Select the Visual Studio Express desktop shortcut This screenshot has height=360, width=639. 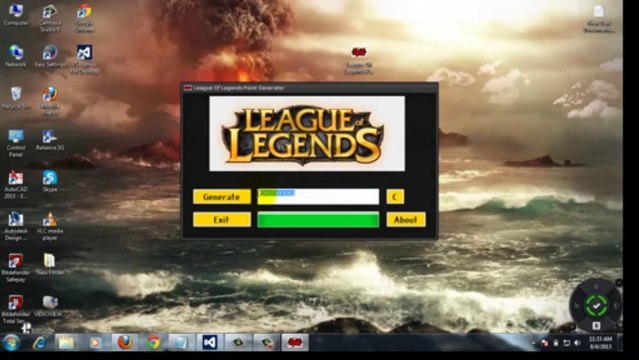pyautogui.click(x=84, y=60)
